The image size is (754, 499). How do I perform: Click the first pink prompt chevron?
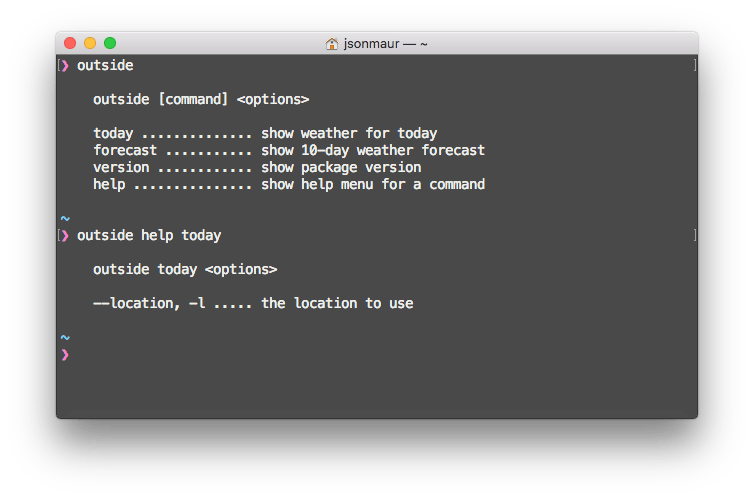65,66
